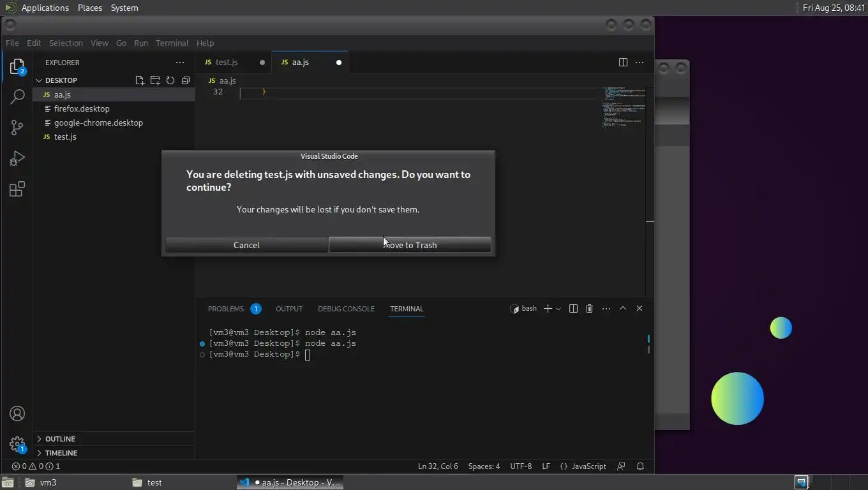Kill terminal with trash icon
This screenshot has height=490, width=868.
coord(589,308)
